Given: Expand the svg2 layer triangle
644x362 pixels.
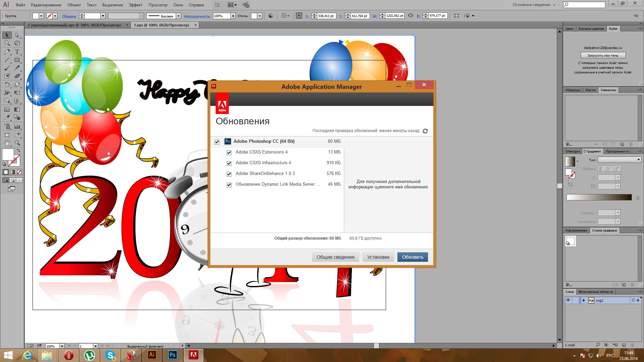Looking at the screenshot, I should click(584, 300).
